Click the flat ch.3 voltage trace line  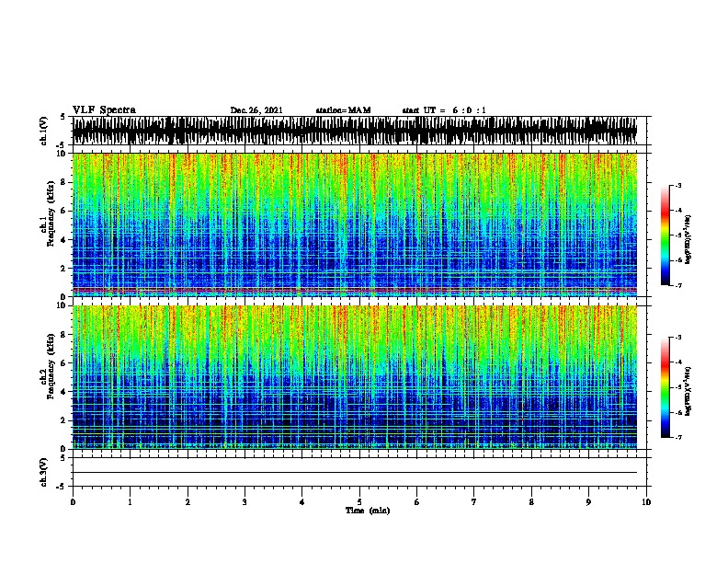click(355, 473)
